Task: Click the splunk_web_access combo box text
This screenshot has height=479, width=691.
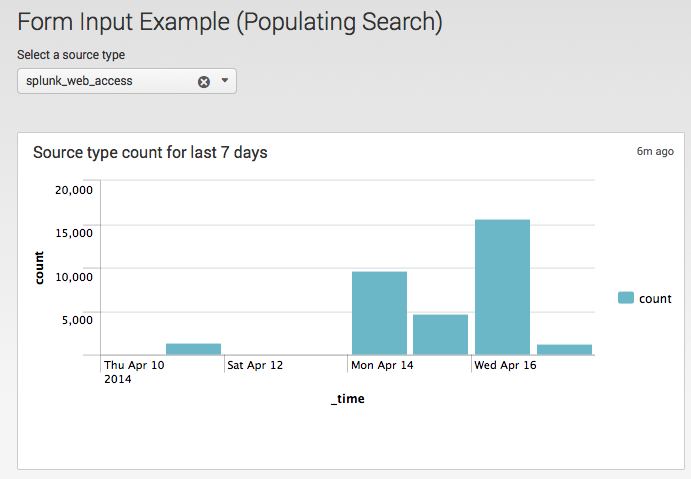Action: click(x=79, y=81)
